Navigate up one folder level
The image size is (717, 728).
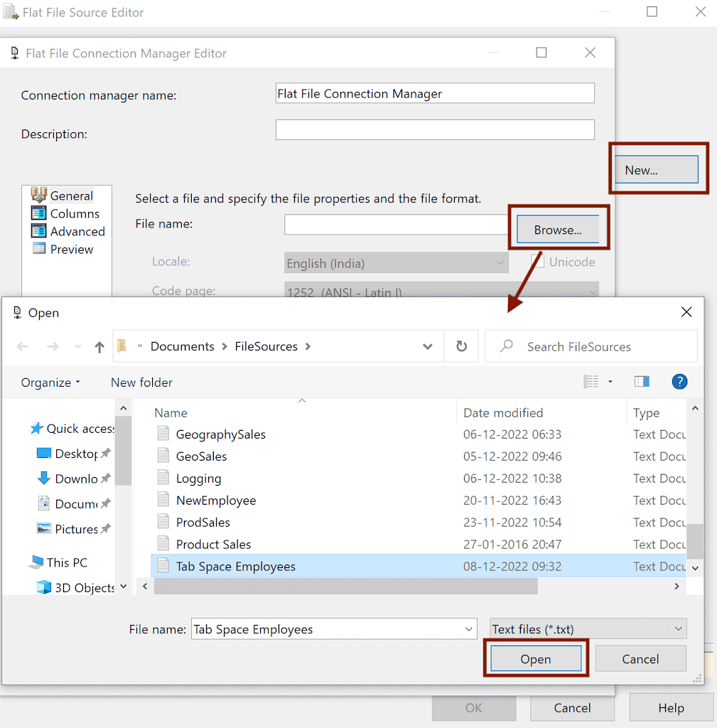(98, 346)
